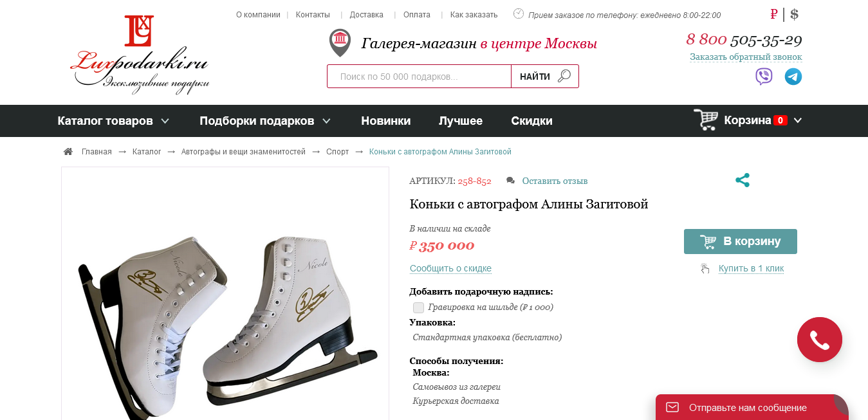This screenshot has width=868, height=420.
Task: Add the skates with В корзину button
Action: (741, 241)
